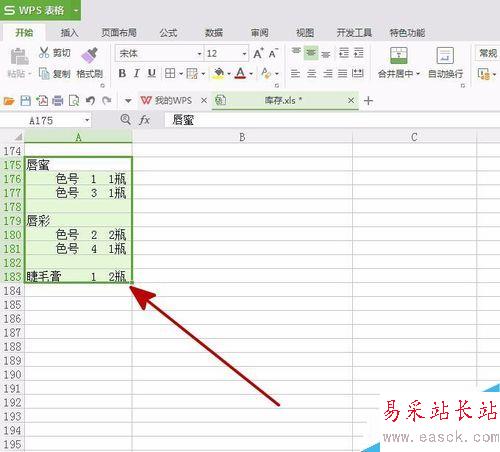The image size is (500, 452).
Task: Open the 视图 ribbon tab
Action: [x=305, y=33]
